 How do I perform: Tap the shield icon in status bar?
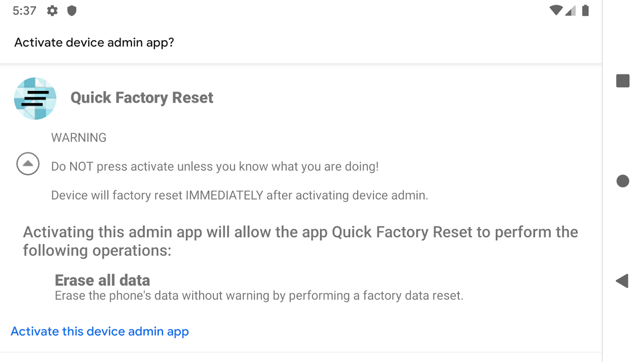coord(72,11)
